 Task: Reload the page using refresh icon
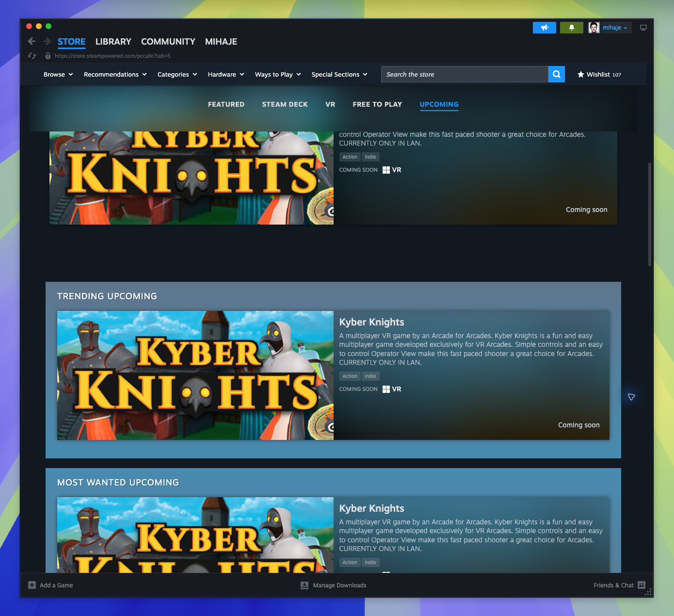tap(32, 56)
